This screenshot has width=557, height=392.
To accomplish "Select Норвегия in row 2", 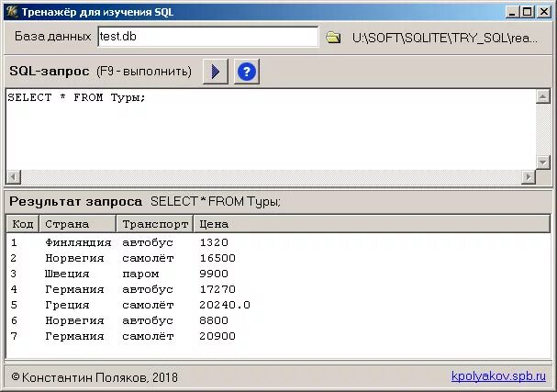I will [74, 258].
